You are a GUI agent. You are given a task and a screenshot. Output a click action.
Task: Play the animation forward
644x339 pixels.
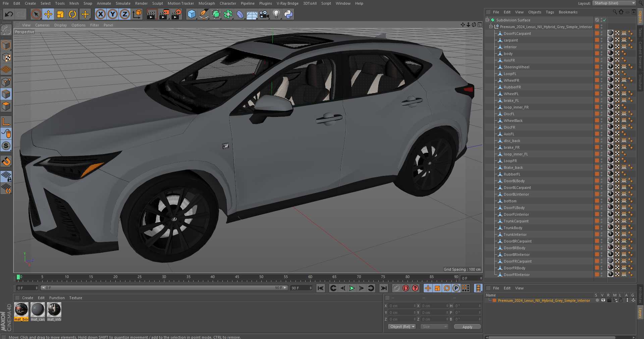(352, 288)
